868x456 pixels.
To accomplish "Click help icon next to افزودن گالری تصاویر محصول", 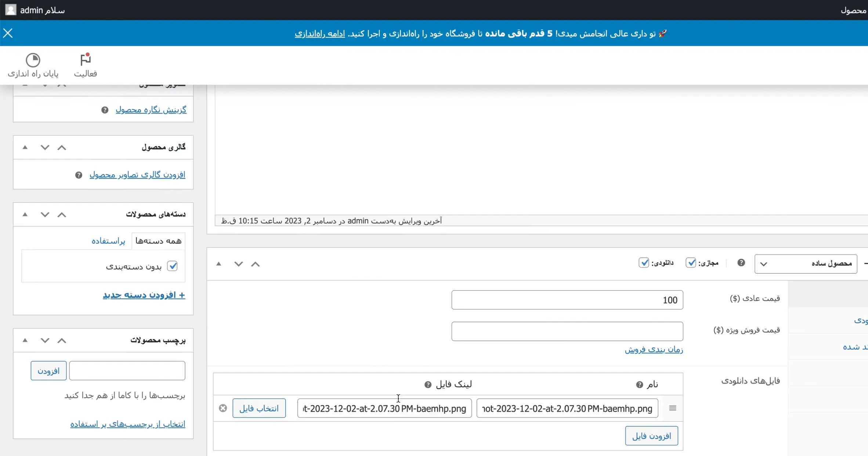I will [78, 175].
